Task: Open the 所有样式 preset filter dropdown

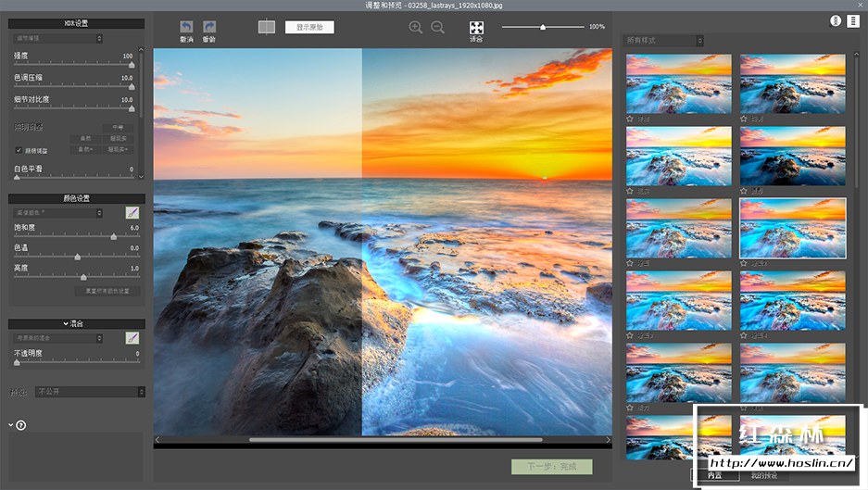Action: point(664,41)
